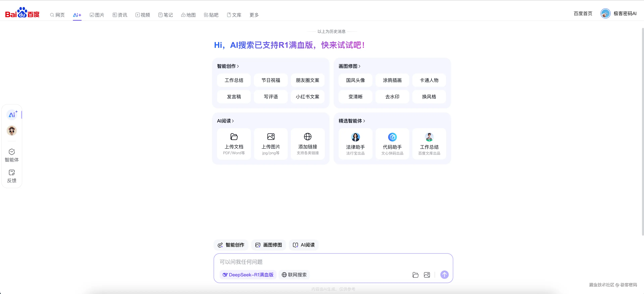
Task: Switch to the 图片 tab
Action: point(97,15)
